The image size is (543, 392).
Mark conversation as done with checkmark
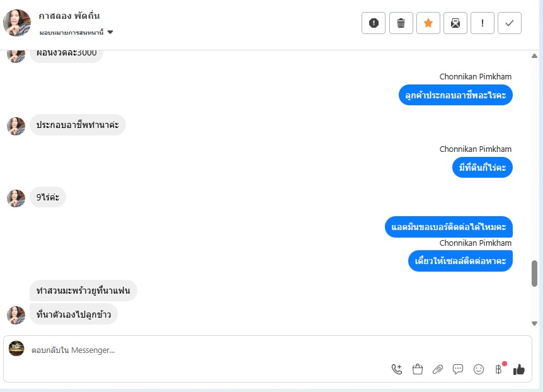510,23
